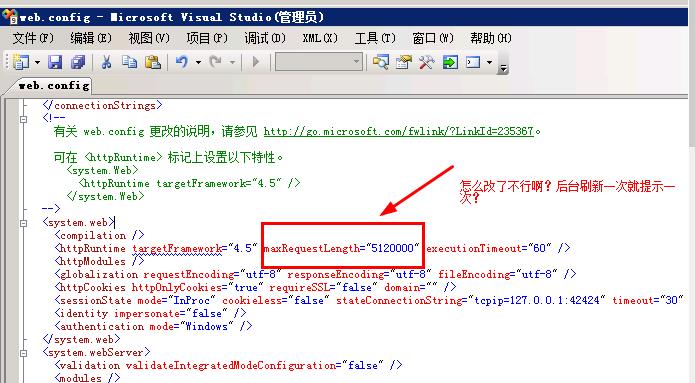Image resolution: width=695 pixels, height=383 pixels.
Task: Open the 调试(D) menu
Action: tap(265, 38)
